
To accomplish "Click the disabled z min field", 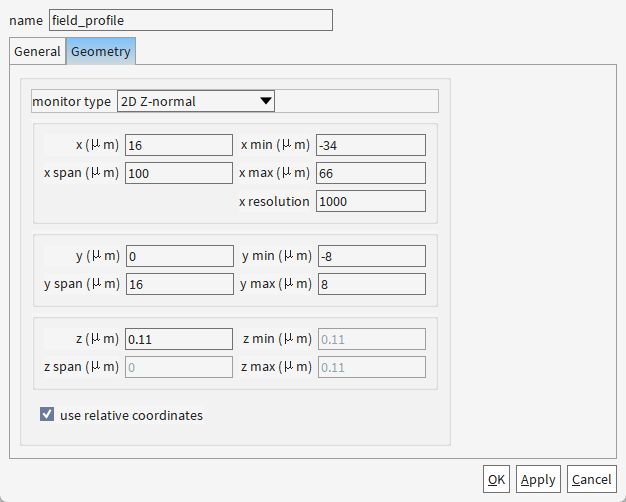I will pyautogui.click(x=372, y=339).
